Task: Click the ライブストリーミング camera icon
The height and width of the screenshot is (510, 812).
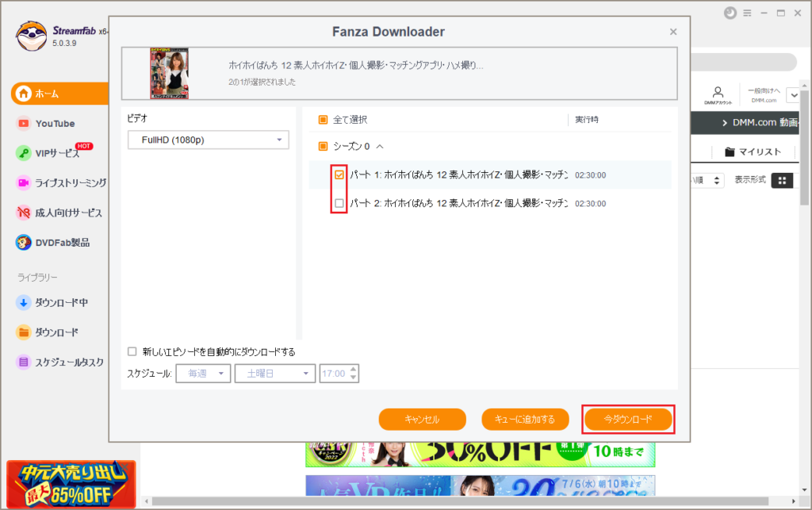Action: 23,182
